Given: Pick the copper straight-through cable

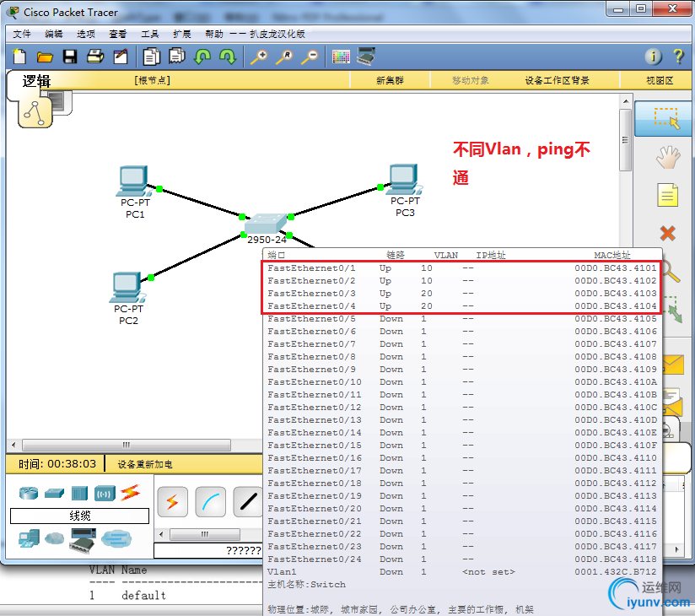Looking at the screenshot, I should pos(248,501).
